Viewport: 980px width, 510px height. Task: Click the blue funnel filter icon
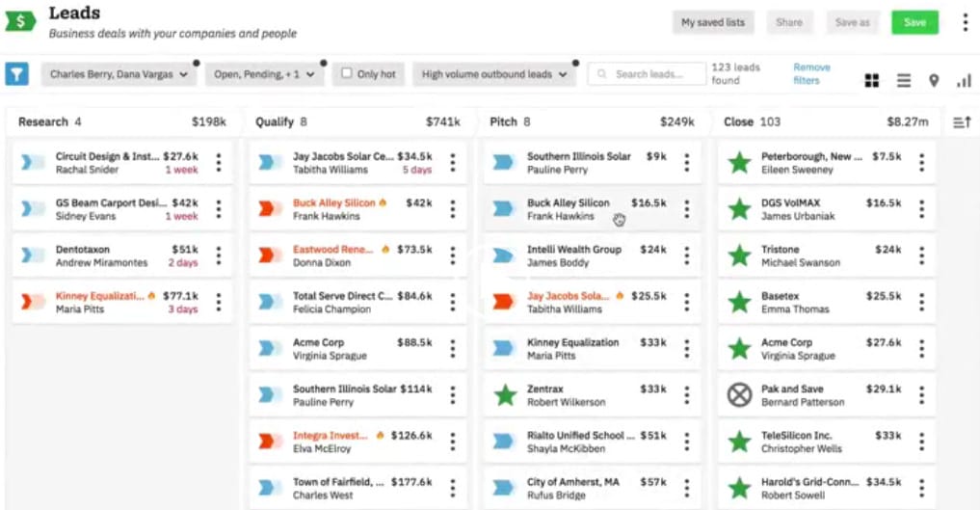[17, 74]
